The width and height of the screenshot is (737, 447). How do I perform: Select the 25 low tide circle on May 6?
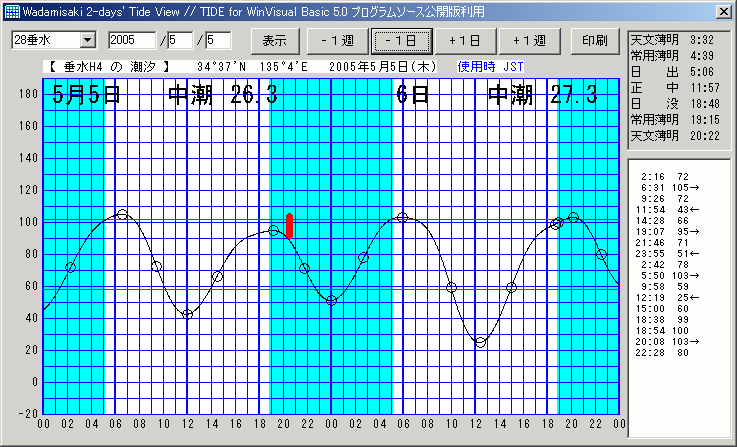[x=480, y=342]
